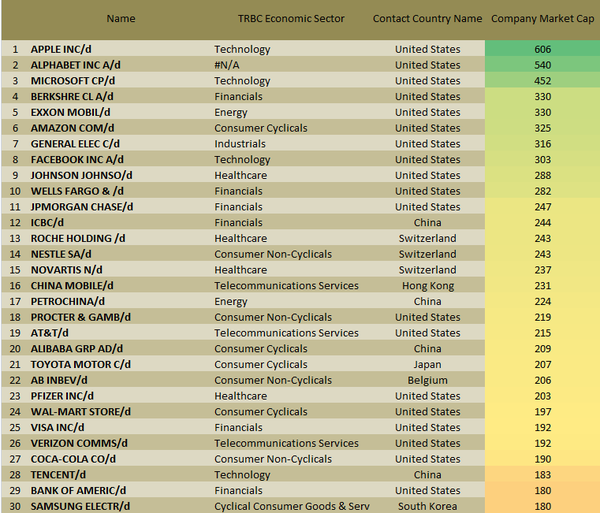Select the Company Market Cap header
Screen dimensions: 600x513
542,18
